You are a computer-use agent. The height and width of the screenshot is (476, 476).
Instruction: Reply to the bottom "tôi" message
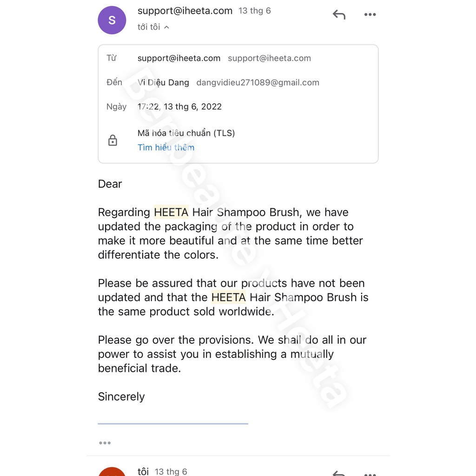click(x=339, y=473)
